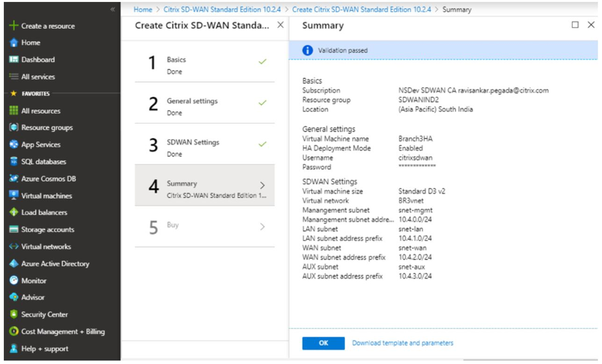Click the All resources grid icon
602x364 pixels.
[14, 111]
